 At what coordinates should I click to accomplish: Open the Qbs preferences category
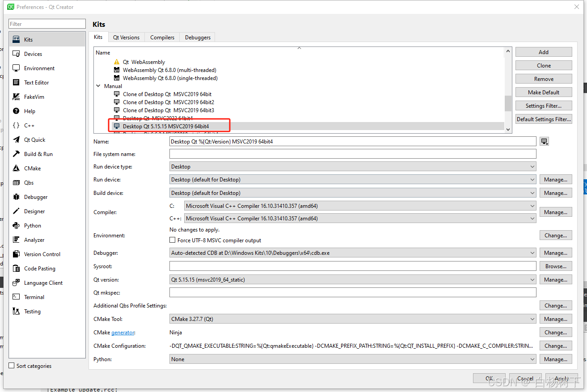pos(47,182)
